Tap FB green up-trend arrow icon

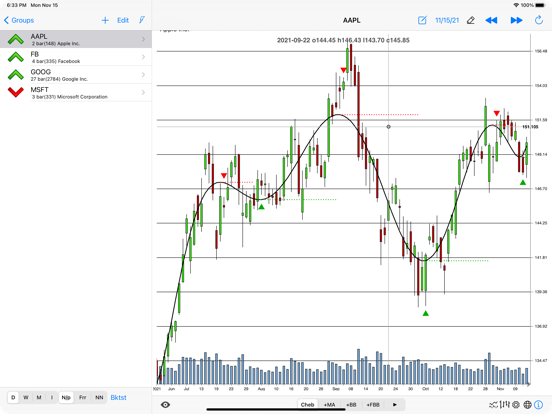click(16, 57)
